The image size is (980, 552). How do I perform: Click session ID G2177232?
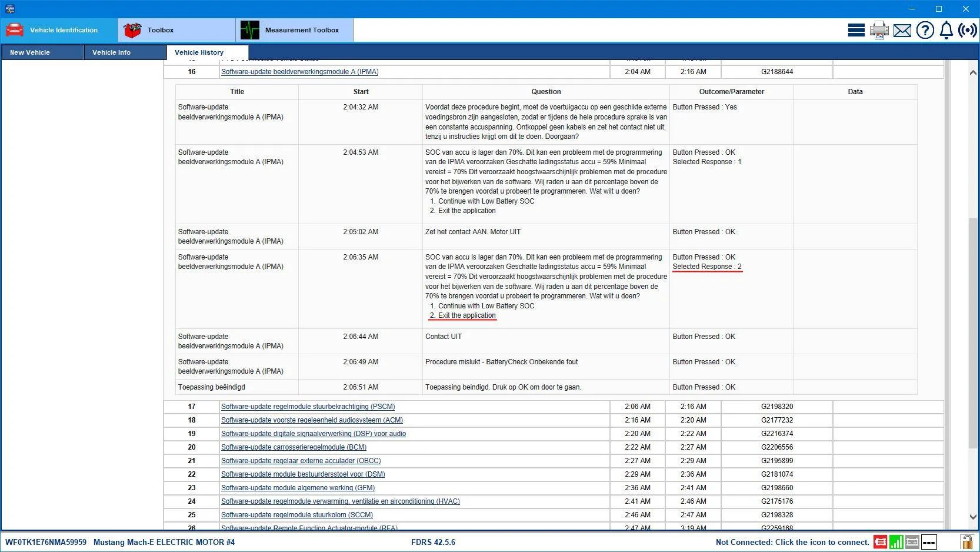point(777,420)
